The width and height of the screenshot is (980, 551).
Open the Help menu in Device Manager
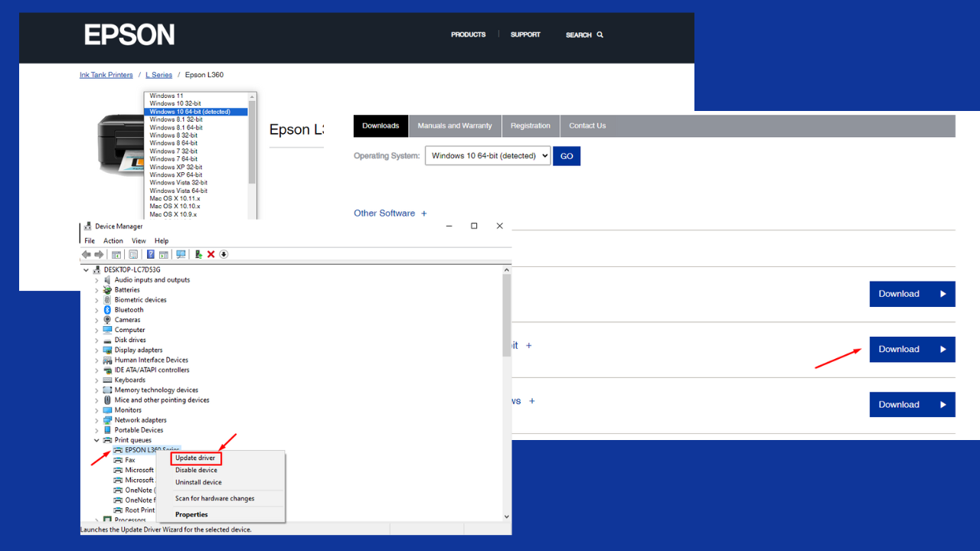pos(162,241)
